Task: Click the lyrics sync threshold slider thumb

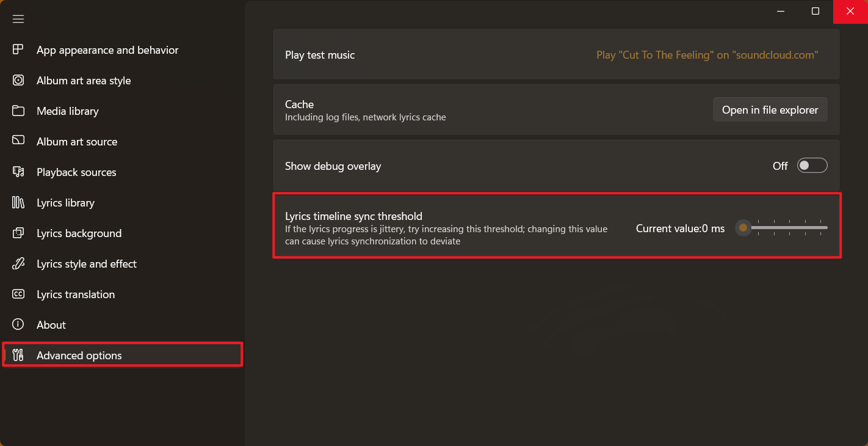Action: click(x=743, y=228)
